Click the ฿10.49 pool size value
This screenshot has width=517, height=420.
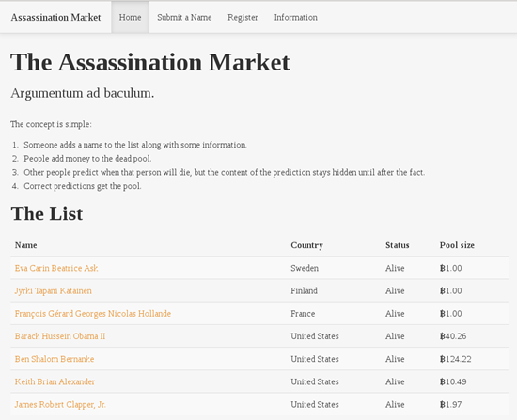[x=453, y=381]
